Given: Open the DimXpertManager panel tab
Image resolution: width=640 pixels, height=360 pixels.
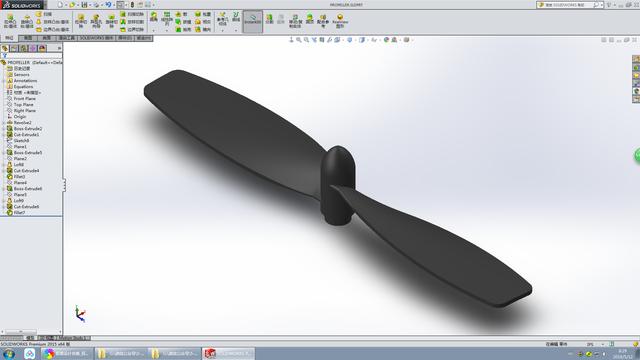Looking at the screenshot, I should point(33,48).
